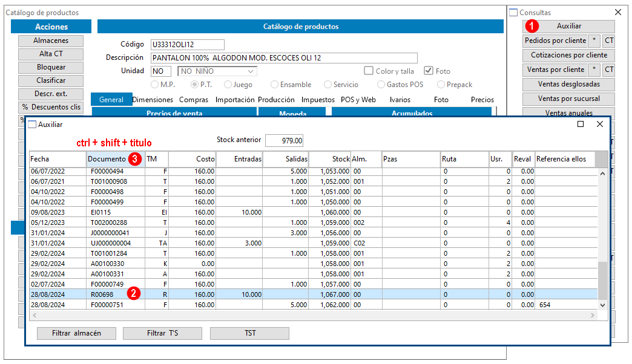Open the Compras tab
The height and width of the screenshot is (364, 632).
point(194,99)
